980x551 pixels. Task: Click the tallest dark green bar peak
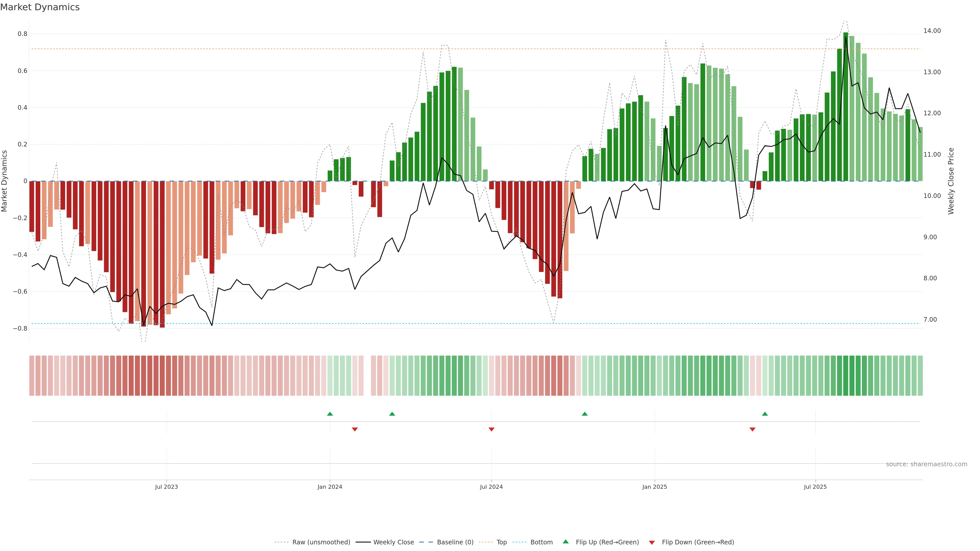pos(845,34)
